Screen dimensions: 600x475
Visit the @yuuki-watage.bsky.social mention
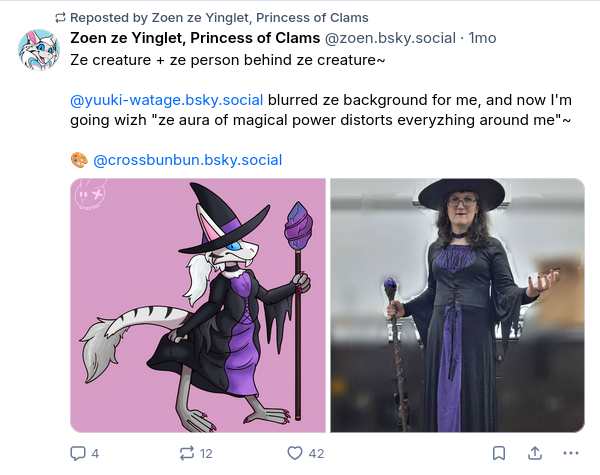tap(167, 99)
